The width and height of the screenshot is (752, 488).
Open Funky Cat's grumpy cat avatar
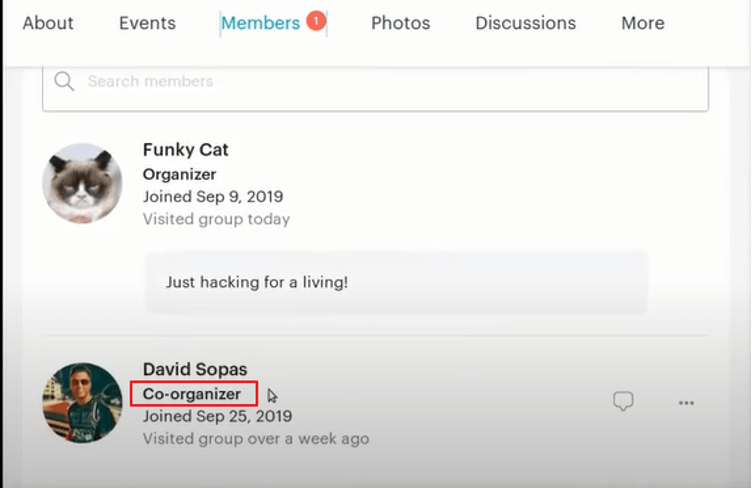(x=82, y=183)
